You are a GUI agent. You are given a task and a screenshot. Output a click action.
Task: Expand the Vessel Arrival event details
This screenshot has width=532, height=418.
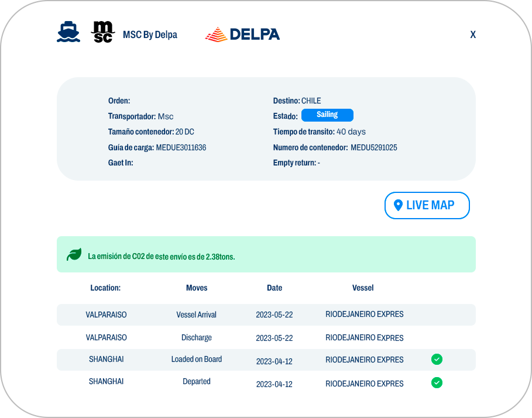[x=197, y=315]
